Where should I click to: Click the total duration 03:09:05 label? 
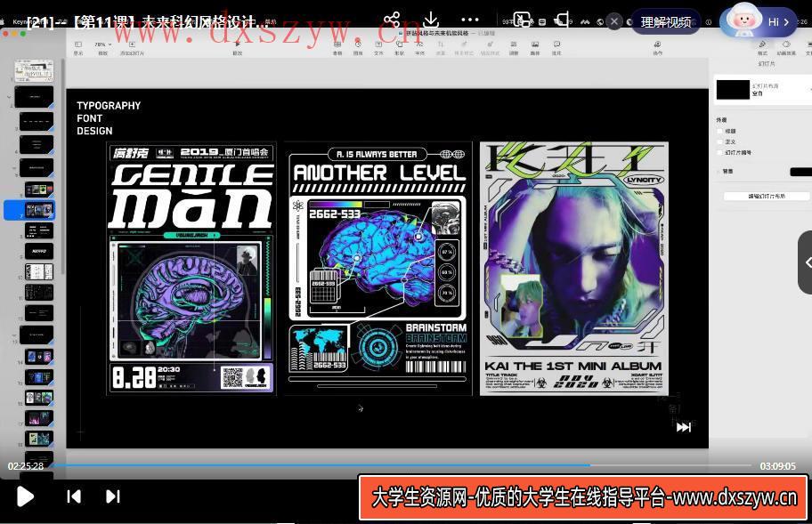(x=777, y=466)
